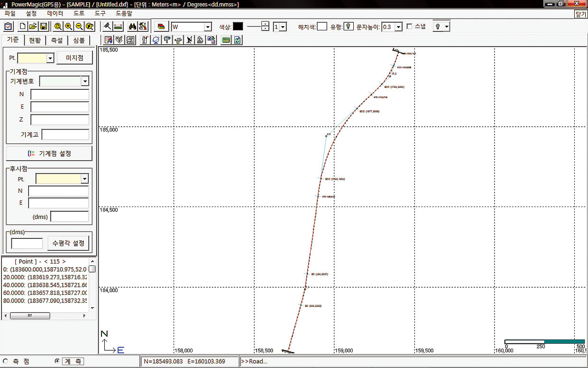Enable the 스냅 snap checkbox

[409, 27]
